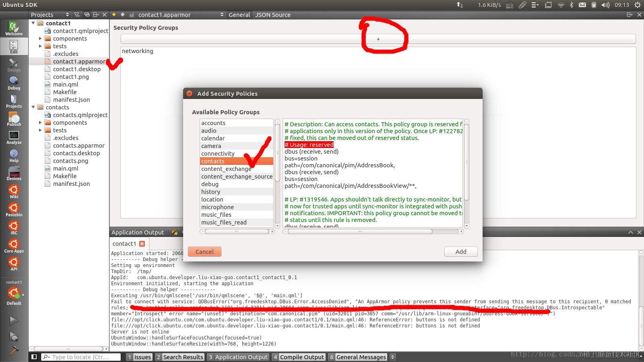Open the Devices mode
The height and width of the screenshot is (362, 644).
click(x=14, y=173)
